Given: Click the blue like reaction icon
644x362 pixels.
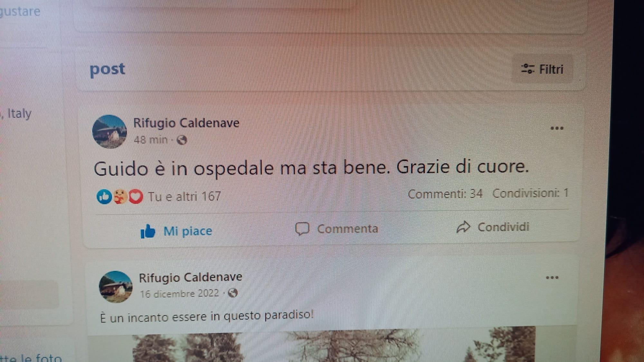Looking at the screenshot, I should click(x=104, y=197).
